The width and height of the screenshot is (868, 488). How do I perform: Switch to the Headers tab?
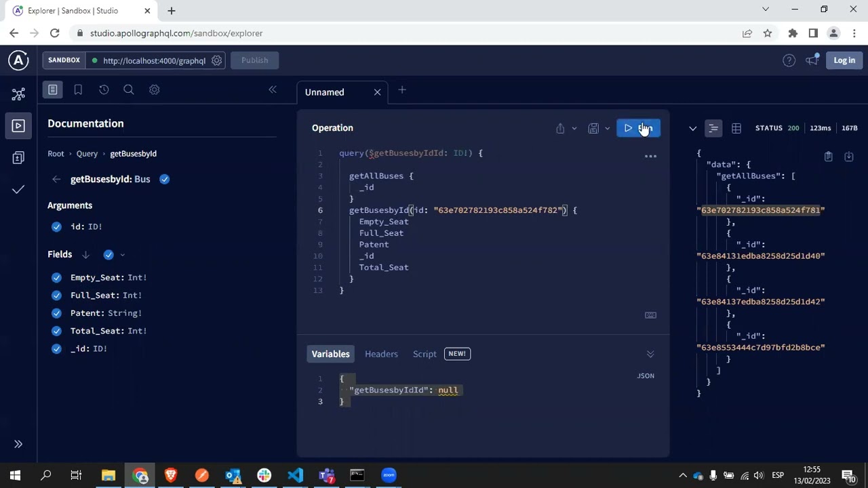pyautogui.click(x=381, y=354)
